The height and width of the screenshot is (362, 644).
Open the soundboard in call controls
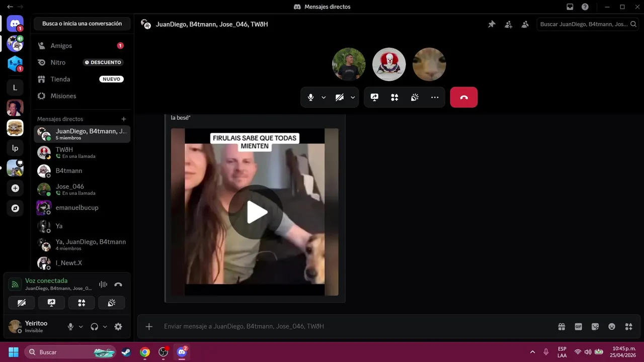click(x=415, y=98)
